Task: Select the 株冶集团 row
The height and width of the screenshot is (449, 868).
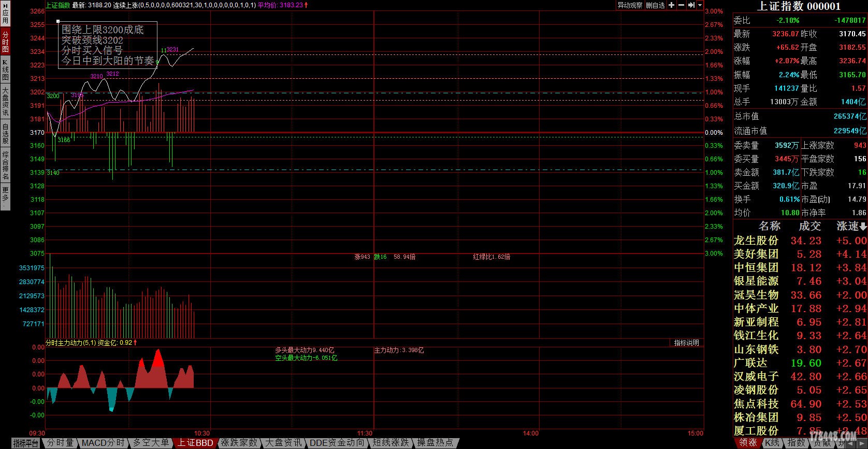Action: pyautogui.click(x=800, y=417)
